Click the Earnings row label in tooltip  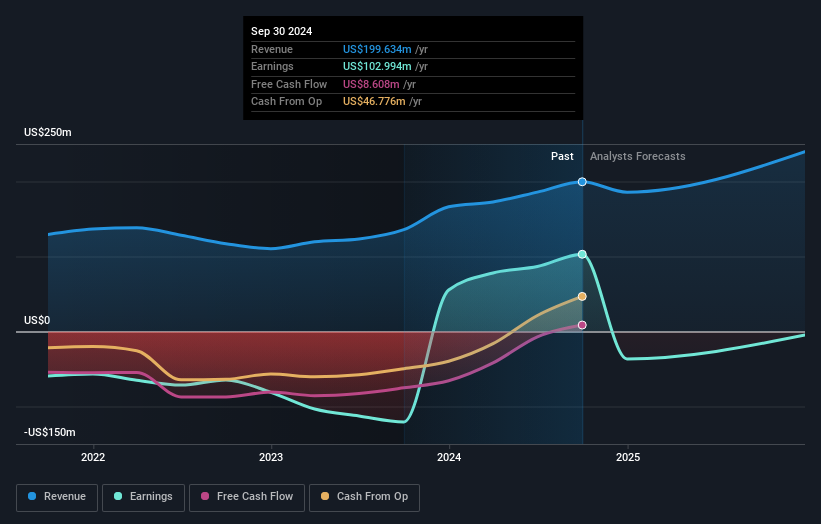272,66
